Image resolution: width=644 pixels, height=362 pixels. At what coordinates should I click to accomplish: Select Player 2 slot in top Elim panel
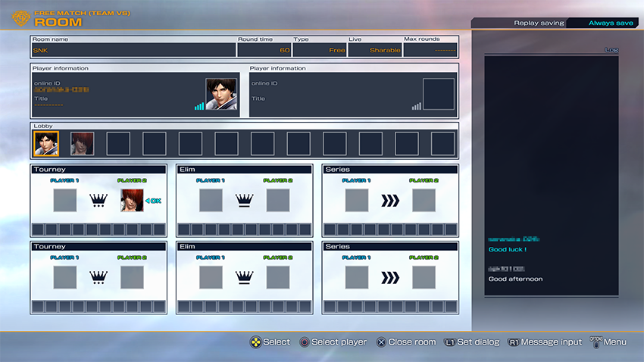click(x=278, y=200)
